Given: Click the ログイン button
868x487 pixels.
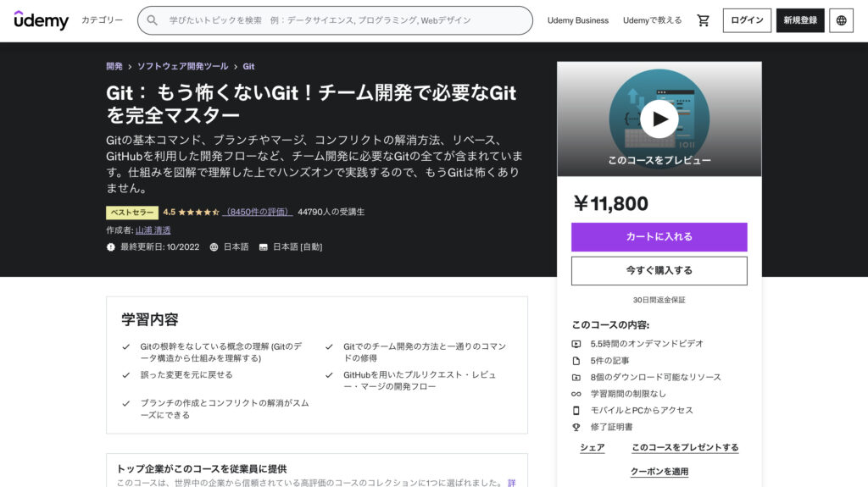Looking at the screenshot, I should (747, 20).
